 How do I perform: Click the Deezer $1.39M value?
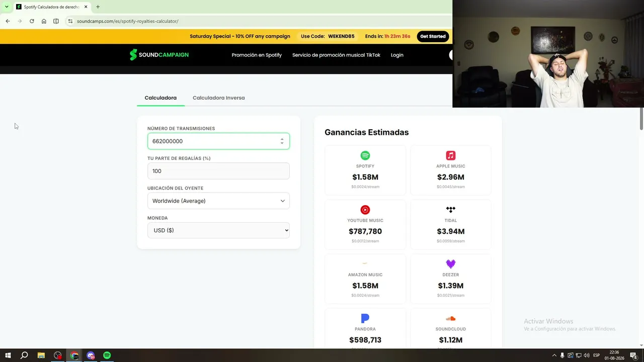[x=451, y=286]
